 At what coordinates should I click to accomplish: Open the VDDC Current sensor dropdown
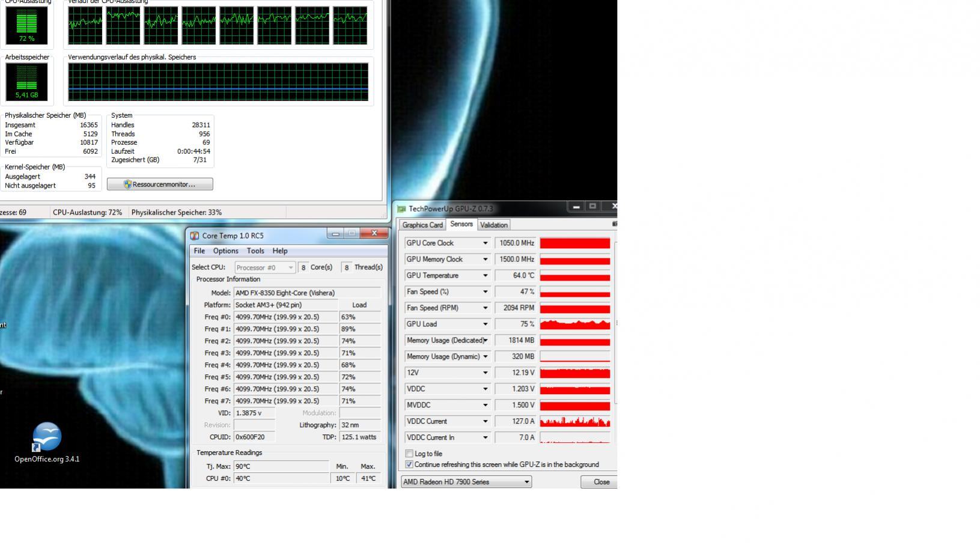pos(485,422)
